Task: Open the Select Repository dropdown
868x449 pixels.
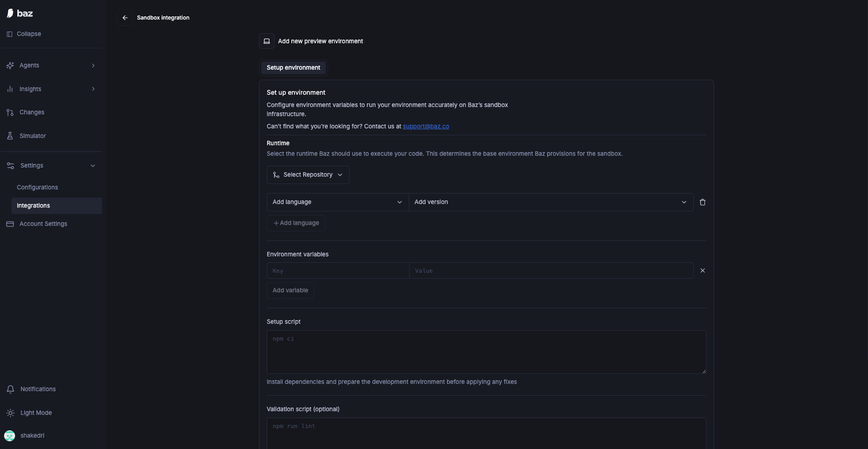Action: (x=308, y=175)
